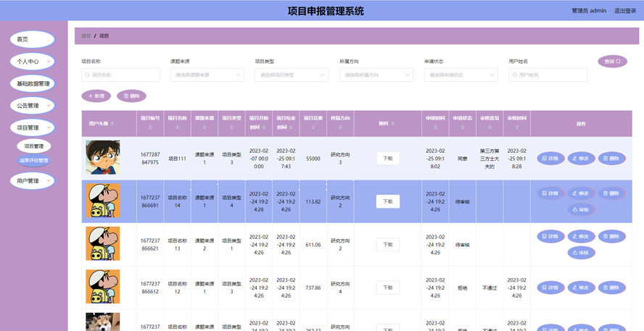Click the Conan avatar in 项目111 row
This screenshot has width=644, height=331.
click(x=103, y=157)
